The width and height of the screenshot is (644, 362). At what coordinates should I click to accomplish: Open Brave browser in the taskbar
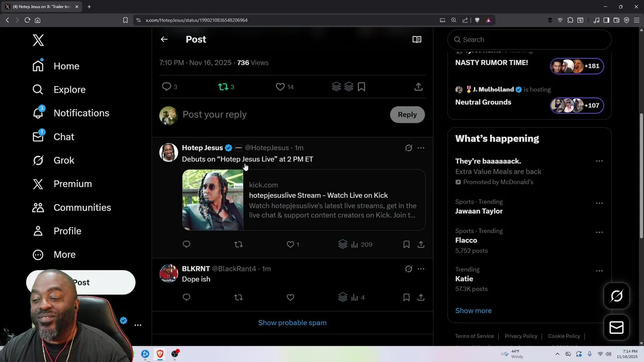(x=160, y=354)
